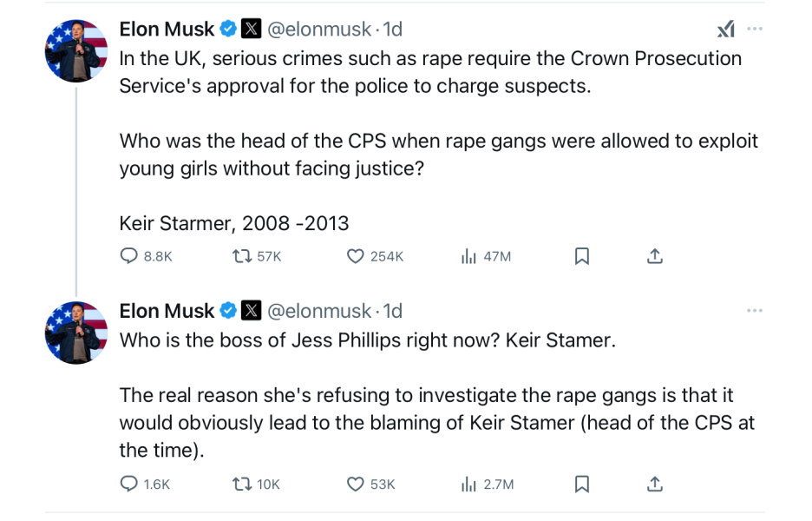Bookmark the first tweet

[582, 256]
